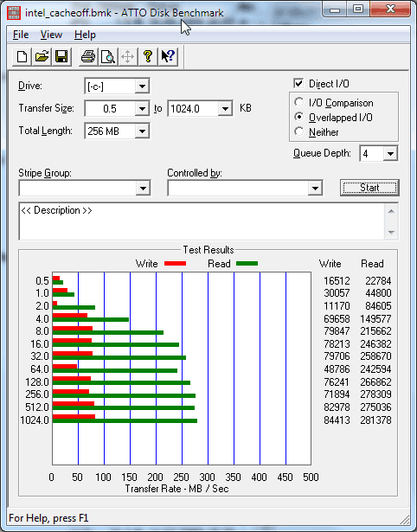Click the New document toolbar icon

tap(22, 56)
